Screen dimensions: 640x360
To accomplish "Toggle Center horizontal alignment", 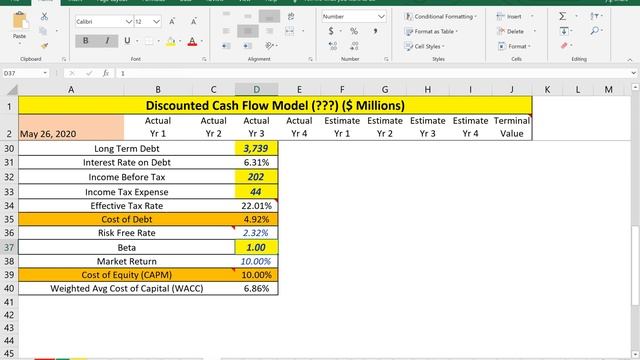I will tap(248, 31).
